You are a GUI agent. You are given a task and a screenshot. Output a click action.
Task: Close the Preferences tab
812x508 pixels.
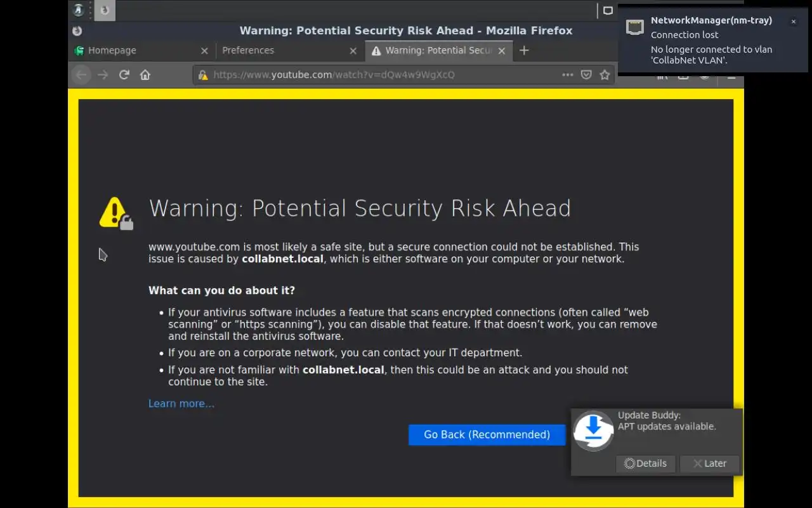(x=353, y=51)
